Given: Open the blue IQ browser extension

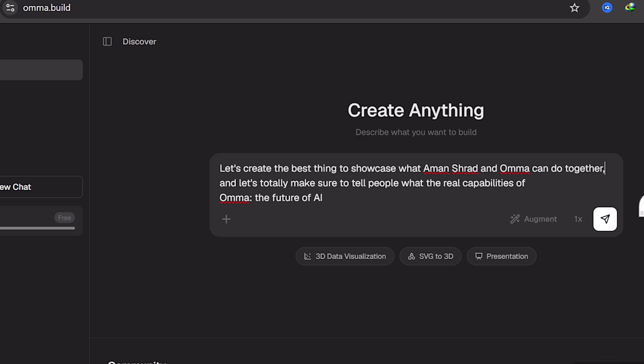Looking at the screenshot, I should coord(607,8).
